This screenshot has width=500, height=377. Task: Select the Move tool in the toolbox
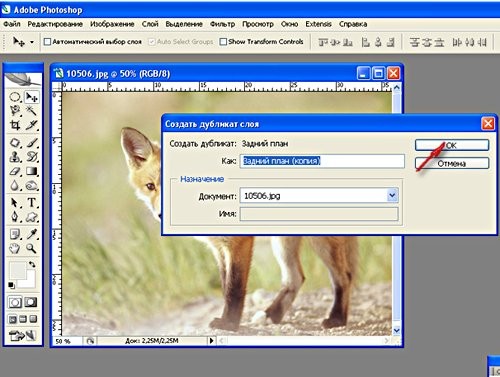32,97
